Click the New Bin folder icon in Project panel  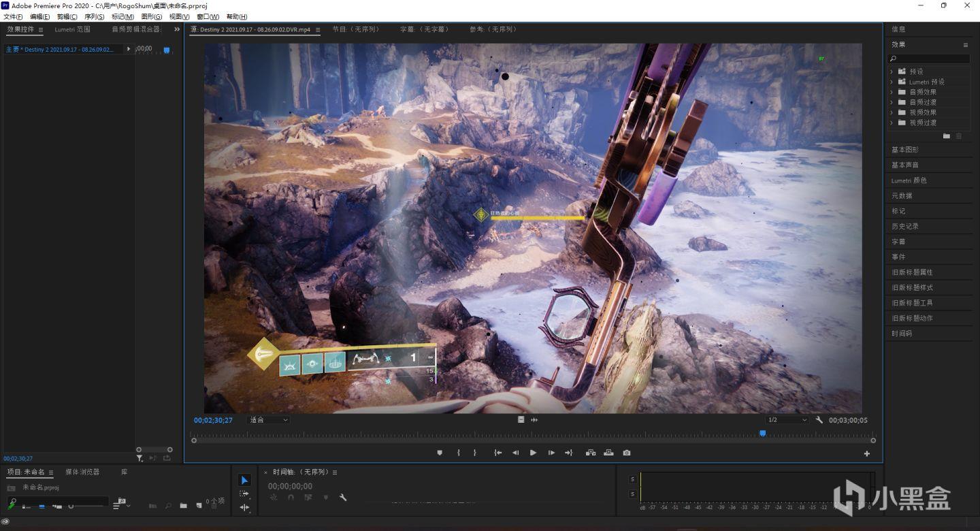coord(183,506)
